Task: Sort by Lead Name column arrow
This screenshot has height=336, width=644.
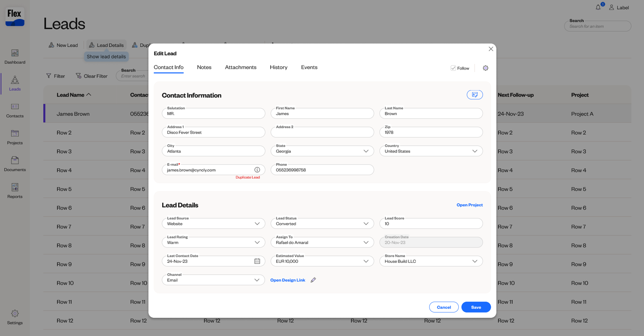Action: click(89, 95)
